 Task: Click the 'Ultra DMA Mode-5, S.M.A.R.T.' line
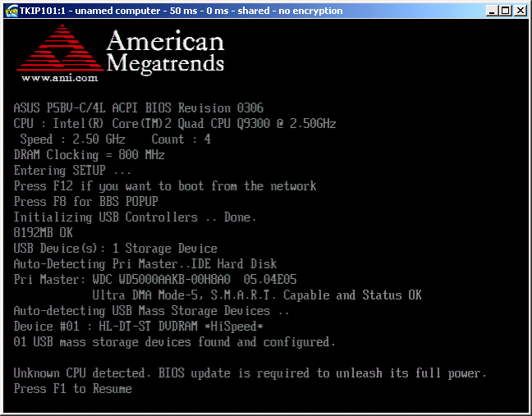click(x=257, y=295)
